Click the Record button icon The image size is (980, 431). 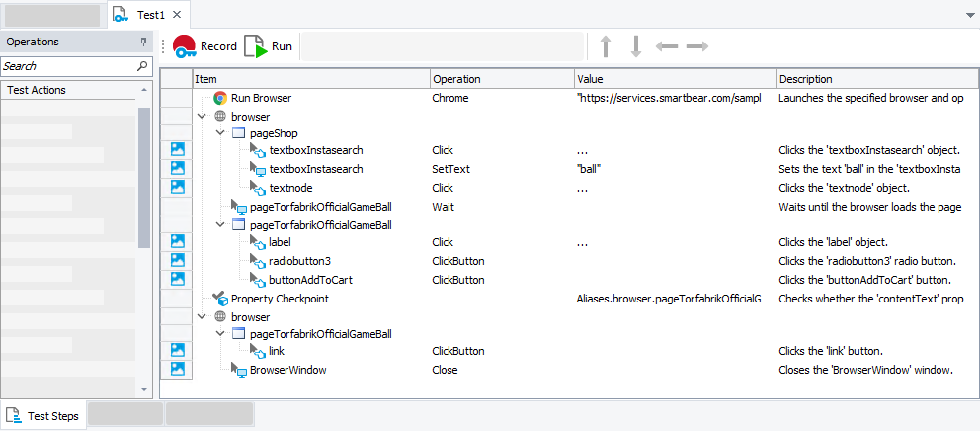[x=185, y=46]
